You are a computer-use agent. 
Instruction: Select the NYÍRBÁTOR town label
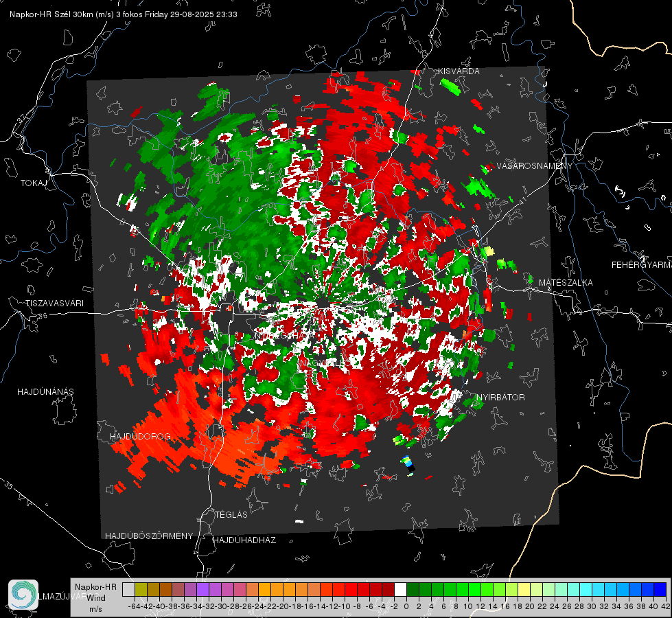pyautogui.click(x=500, y=398)
